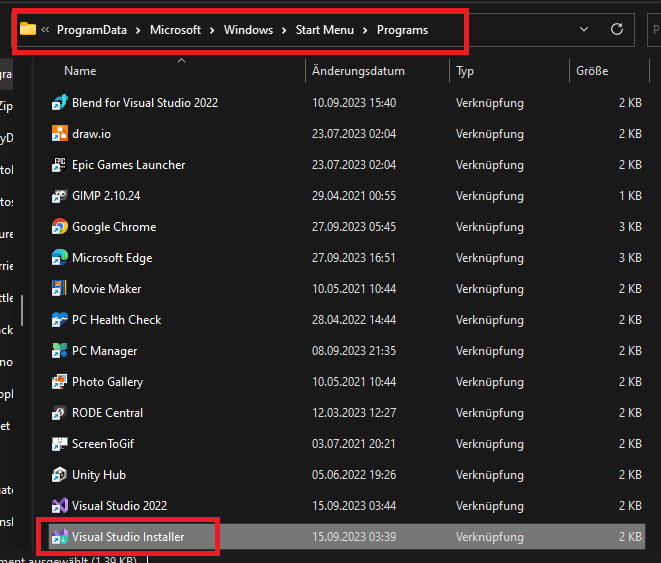The height and width of the screenshot is (563, 661).
Task: Select the Unity Hub icon
Action: [59, 475]
